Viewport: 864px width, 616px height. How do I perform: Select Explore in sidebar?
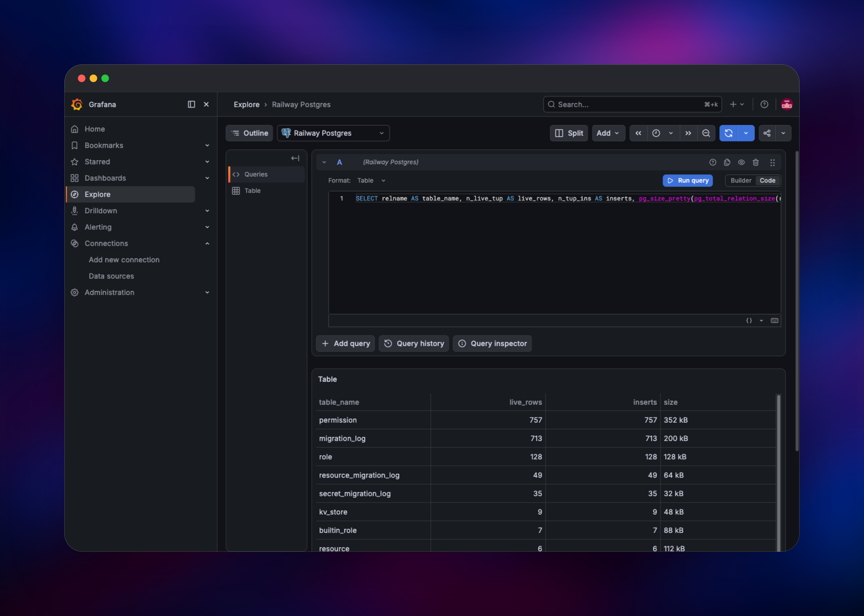131,194
